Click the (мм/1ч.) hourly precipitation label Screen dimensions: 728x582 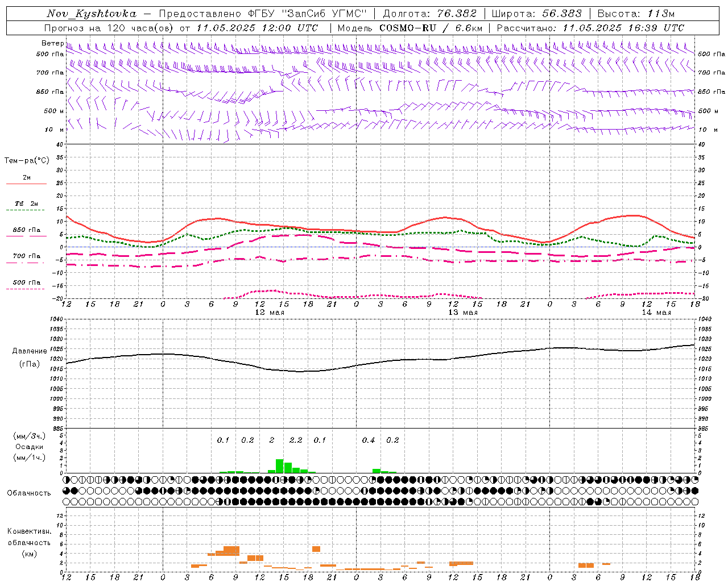pyautogui.click(x=30, y=458)
